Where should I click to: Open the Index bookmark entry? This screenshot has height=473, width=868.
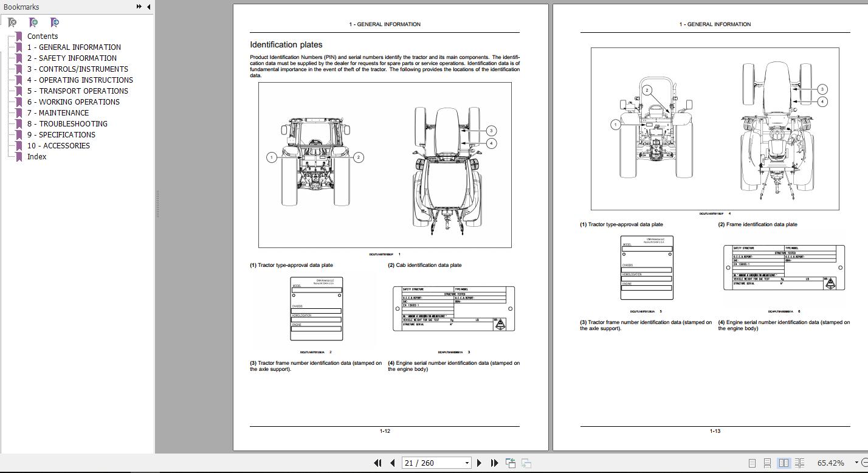(x=36, y=156)
